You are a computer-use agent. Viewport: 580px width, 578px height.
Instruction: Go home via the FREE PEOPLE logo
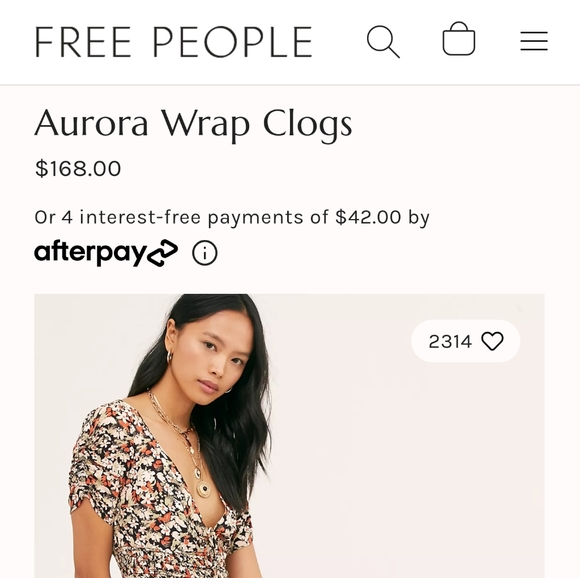173,42
